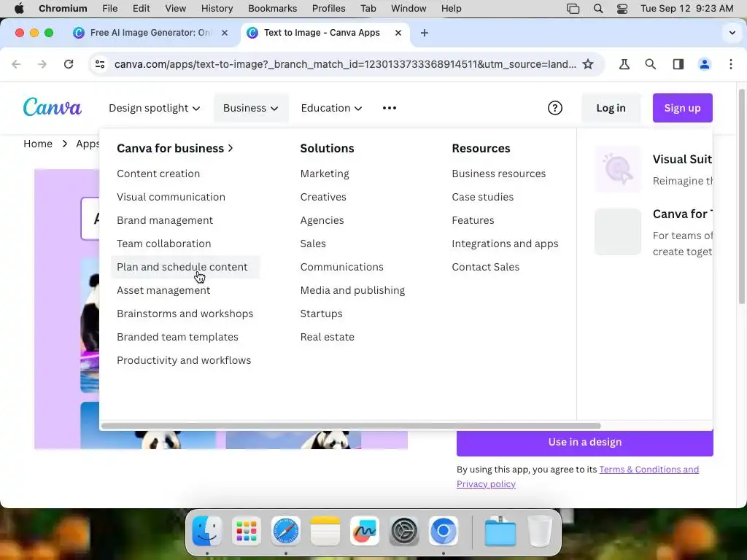This screenshot has width=747, height=560.
Task: Open System Settings from the dock
Action: (x=404, y=531)
